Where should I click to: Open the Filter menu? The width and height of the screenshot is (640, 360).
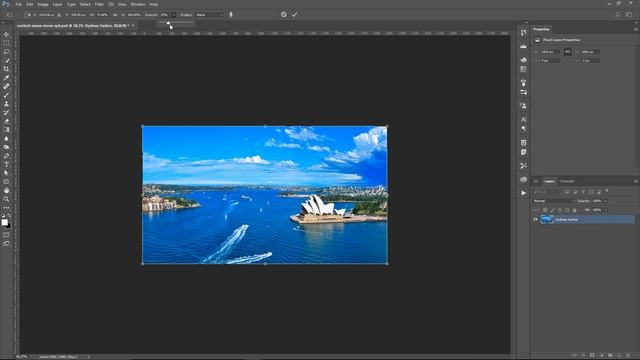click(x=99, y=4)
